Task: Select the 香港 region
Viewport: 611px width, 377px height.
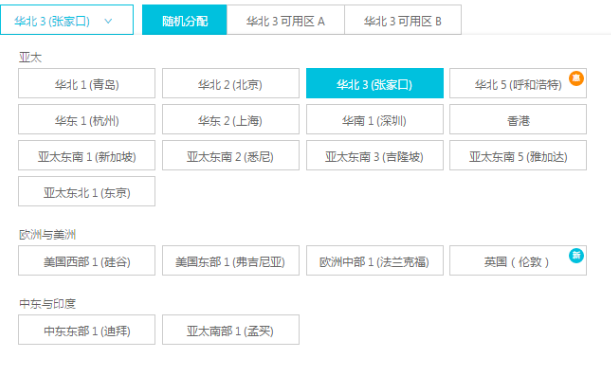Action: (x=518, y=119)
